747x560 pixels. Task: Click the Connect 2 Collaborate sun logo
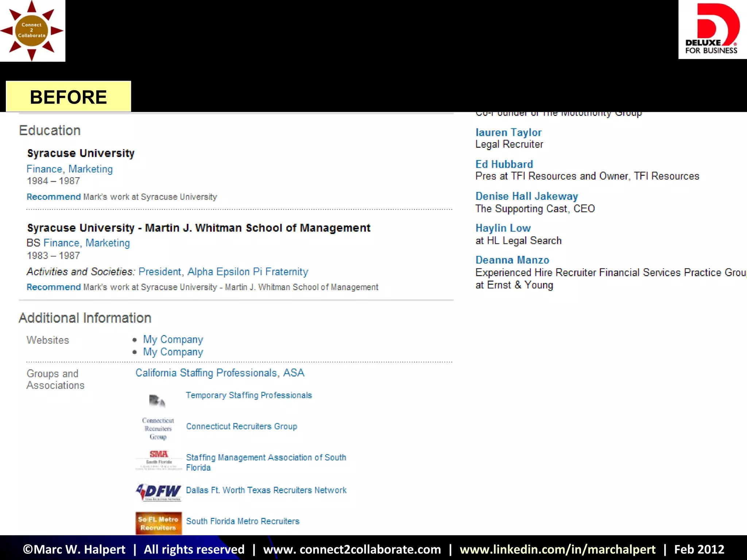pos(32,31)
